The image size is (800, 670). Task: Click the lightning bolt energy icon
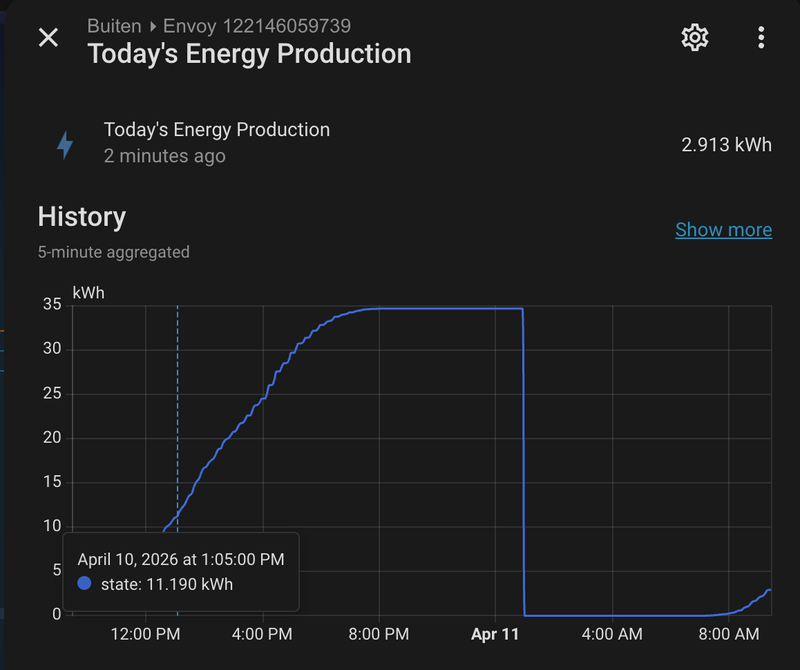65,145
